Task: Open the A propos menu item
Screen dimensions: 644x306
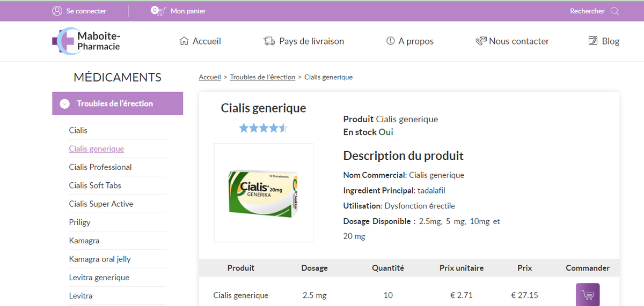Action: [416, 41]
